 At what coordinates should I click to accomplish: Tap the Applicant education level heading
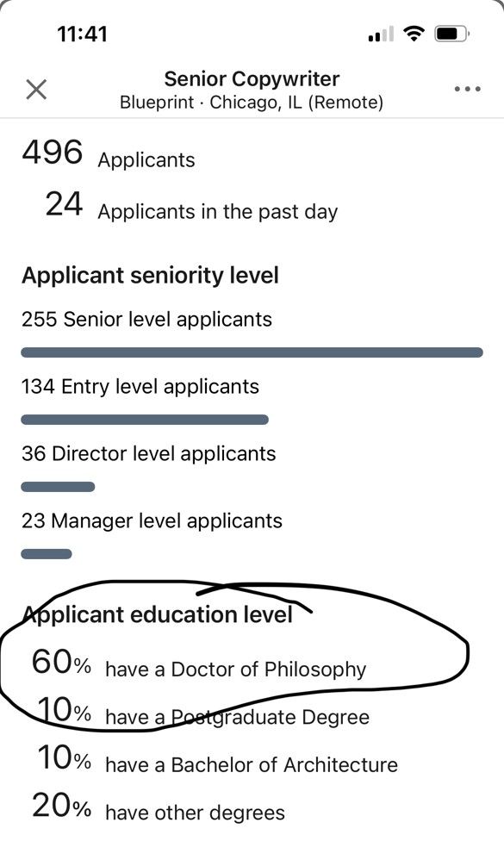pyautogui.click(x=158, y=614)
